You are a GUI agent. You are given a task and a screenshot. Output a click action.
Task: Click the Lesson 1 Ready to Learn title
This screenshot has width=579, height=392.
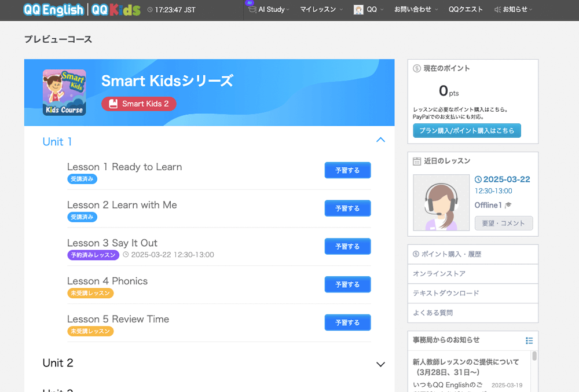pyautogui.click(x=124, y=167)
